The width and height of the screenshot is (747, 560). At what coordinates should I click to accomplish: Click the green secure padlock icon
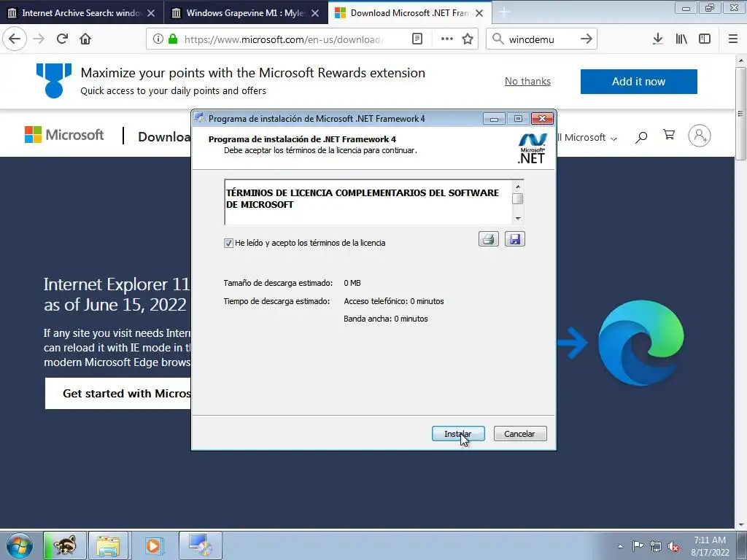coord(173,39)
